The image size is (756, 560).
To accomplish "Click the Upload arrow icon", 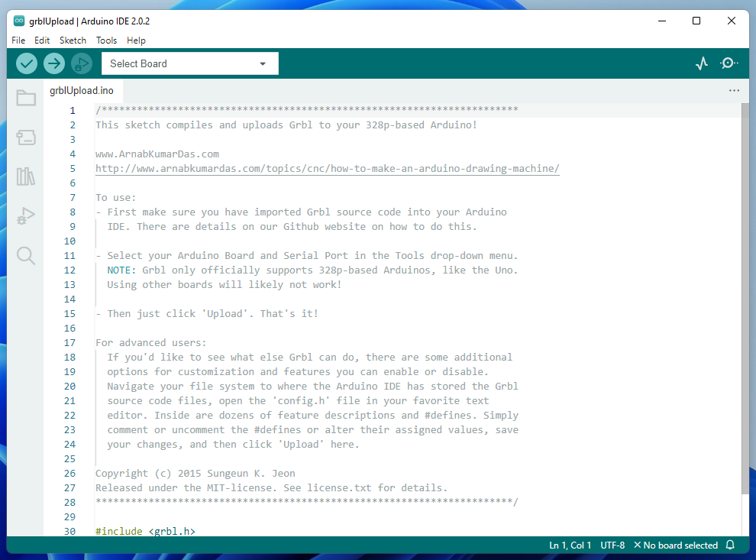I will coord(53,63).
